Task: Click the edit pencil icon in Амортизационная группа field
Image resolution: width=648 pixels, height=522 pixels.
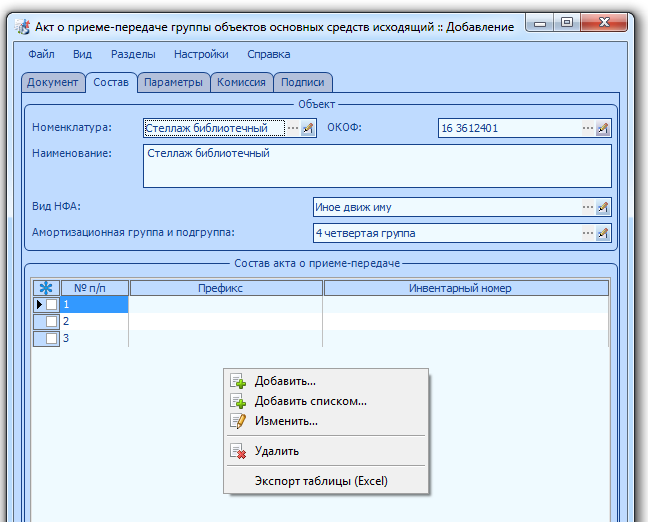Action: (x=603, y=234)
